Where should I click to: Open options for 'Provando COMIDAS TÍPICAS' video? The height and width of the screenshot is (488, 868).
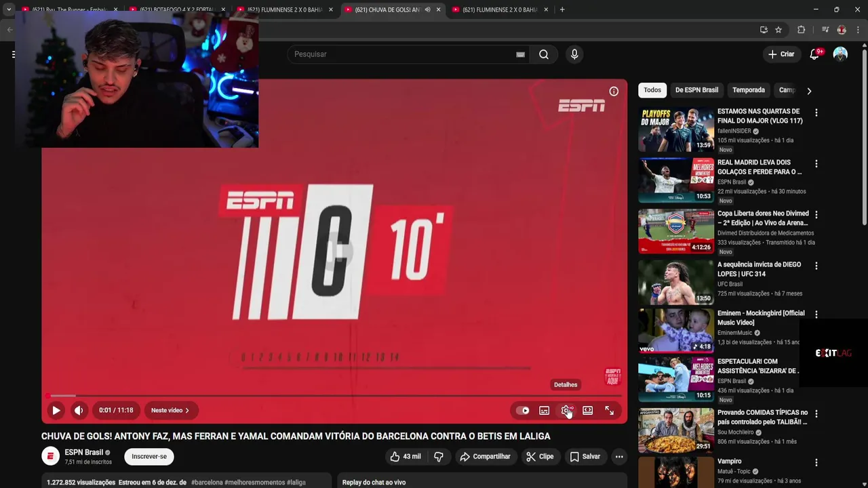816,413
